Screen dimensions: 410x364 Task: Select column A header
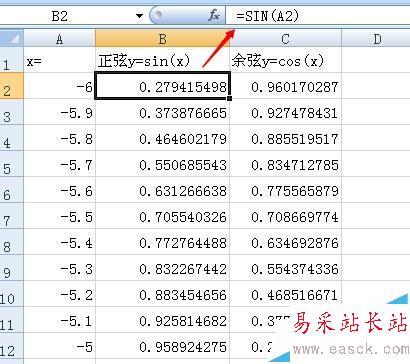coord(59,39)
